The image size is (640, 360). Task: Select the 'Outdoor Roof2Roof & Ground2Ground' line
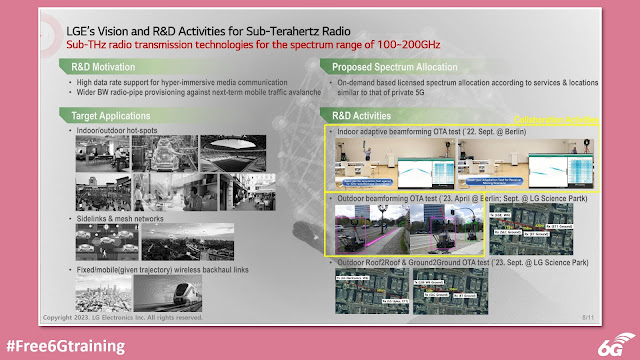463,262
